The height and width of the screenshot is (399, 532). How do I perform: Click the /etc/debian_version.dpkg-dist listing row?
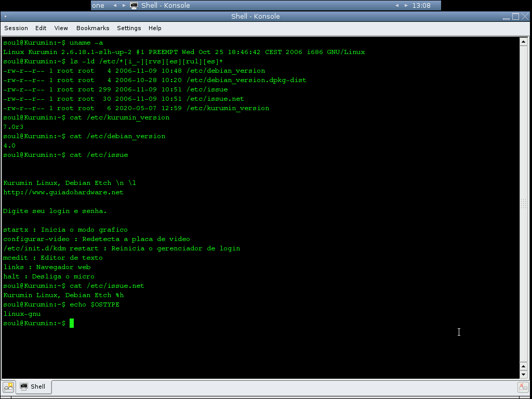pyautogui.click(x=155, y=80)
